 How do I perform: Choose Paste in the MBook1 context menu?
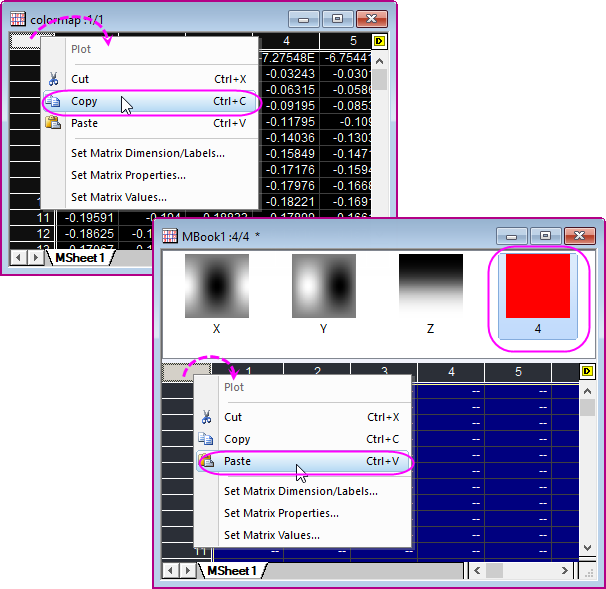click(x=303, y=461)
